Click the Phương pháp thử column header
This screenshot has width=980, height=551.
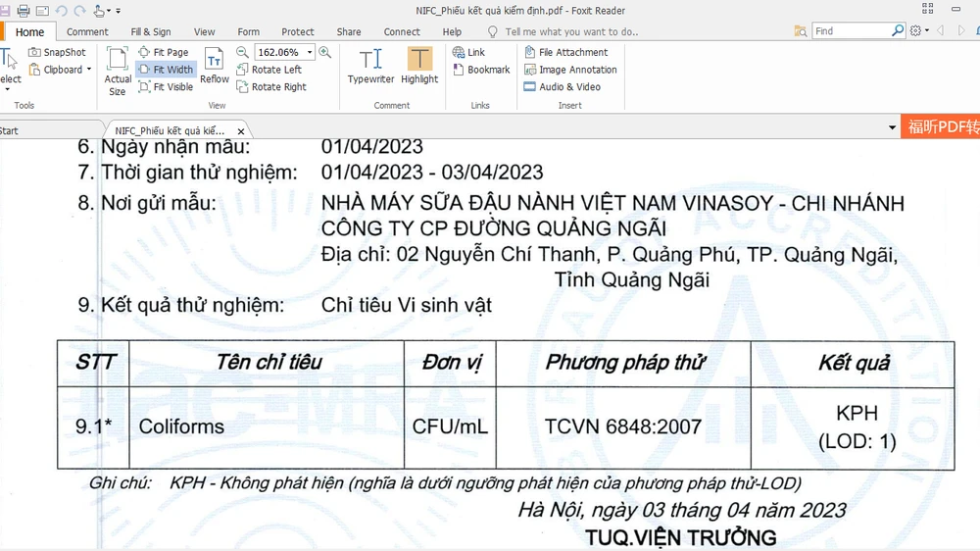click(x=624, y=363)
